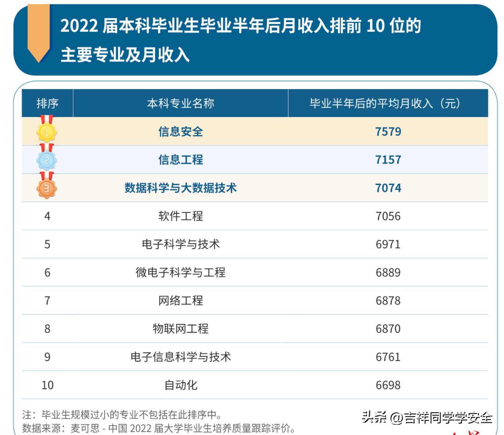Select the silver medal icon beside 信息工程

coord(46,160)
